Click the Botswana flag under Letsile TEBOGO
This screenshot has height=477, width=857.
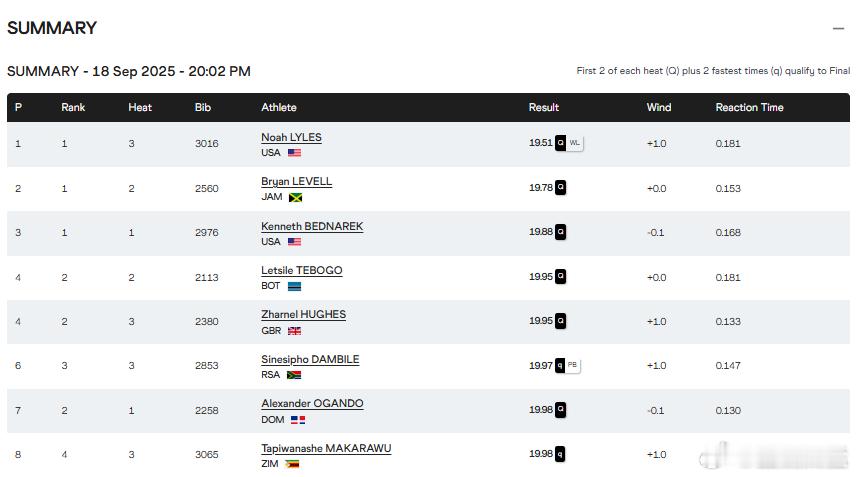point(295,286)
